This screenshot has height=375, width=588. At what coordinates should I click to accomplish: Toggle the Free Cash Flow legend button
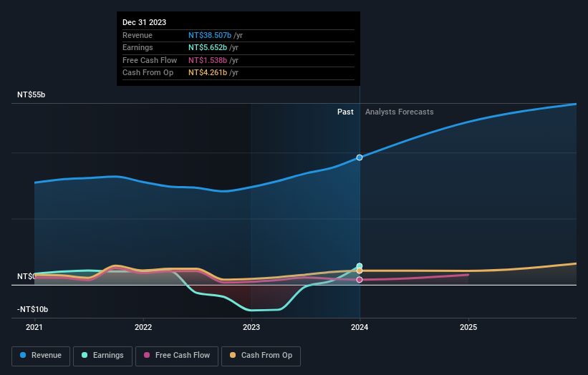point(177,356)
